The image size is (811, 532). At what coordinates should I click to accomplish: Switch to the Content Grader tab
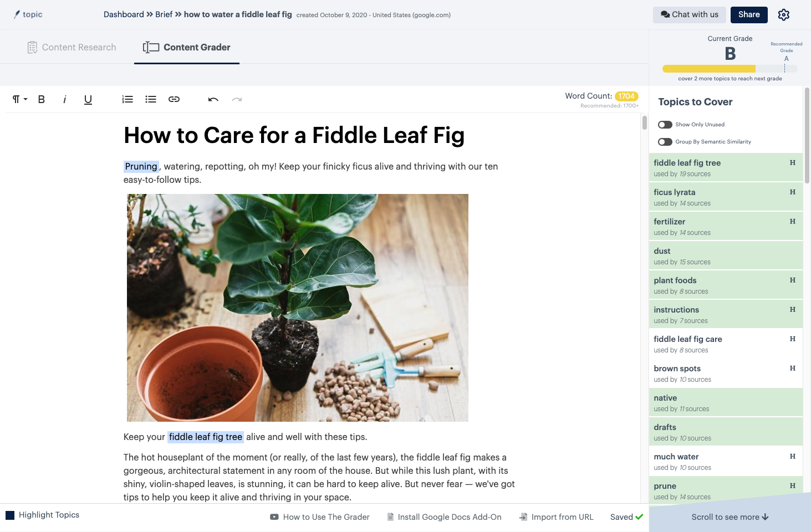coord(187,47)
